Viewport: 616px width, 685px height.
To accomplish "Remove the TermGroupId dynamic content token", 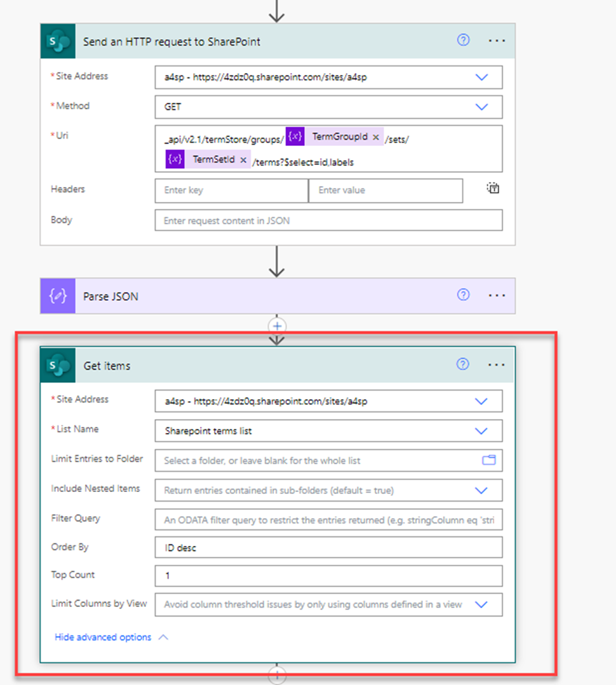I will [x=376, y=136].
